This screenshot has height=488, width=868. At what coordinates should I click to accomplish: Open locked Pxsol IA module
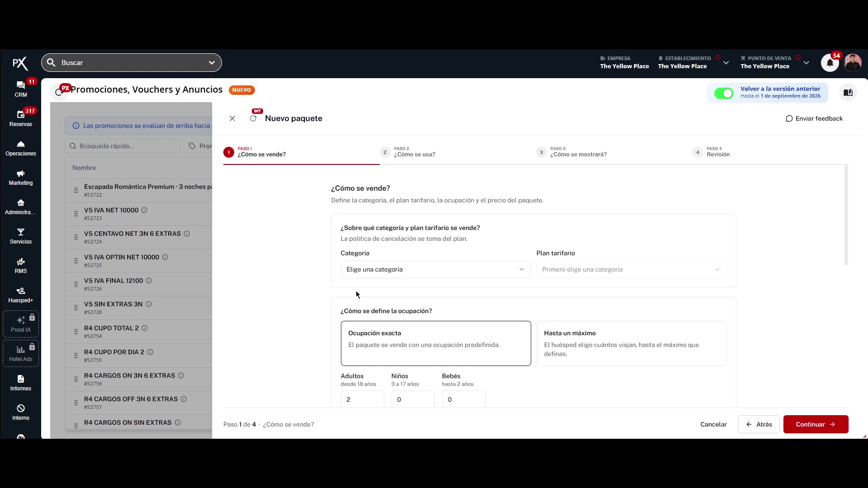[x=21, y=324]
